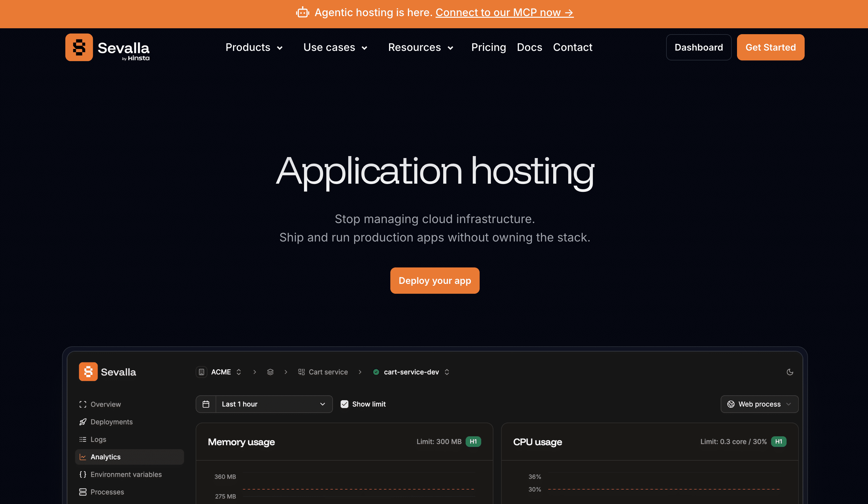The image size is (868, 504).
Task: Click the robot icon in the banner
Action: pos(302,12)
